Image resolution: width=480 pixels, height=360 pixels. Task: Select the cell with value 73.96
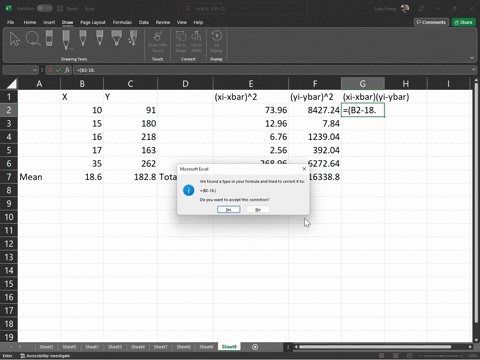[x=251, y=110]
